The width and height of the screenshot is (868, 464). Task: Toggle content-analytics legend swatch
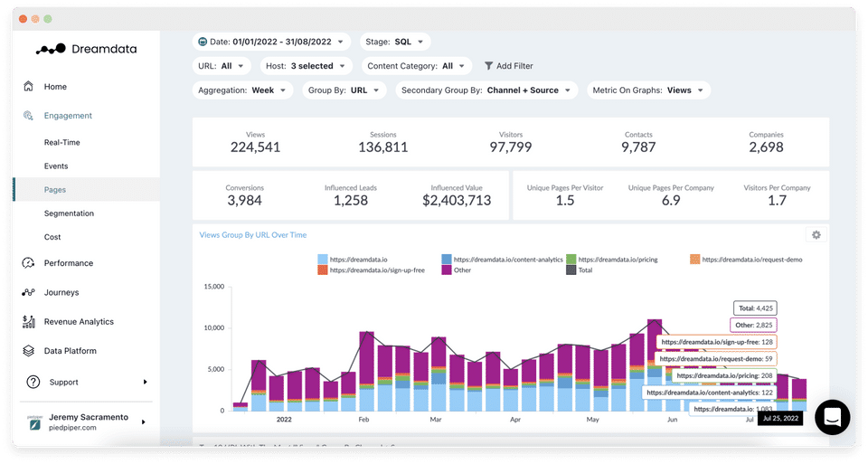coord(446,259)
